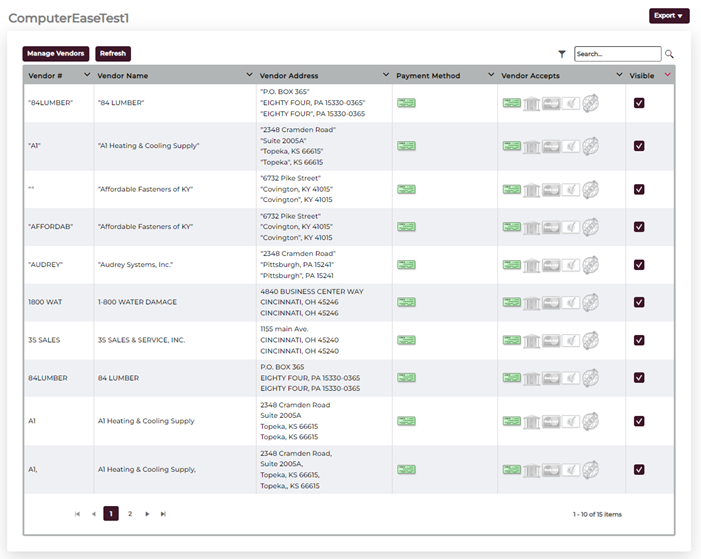This screenshot has width=701, height=559.
Task: Go to page 2 of vendors
Action: [x=130, y=514]
